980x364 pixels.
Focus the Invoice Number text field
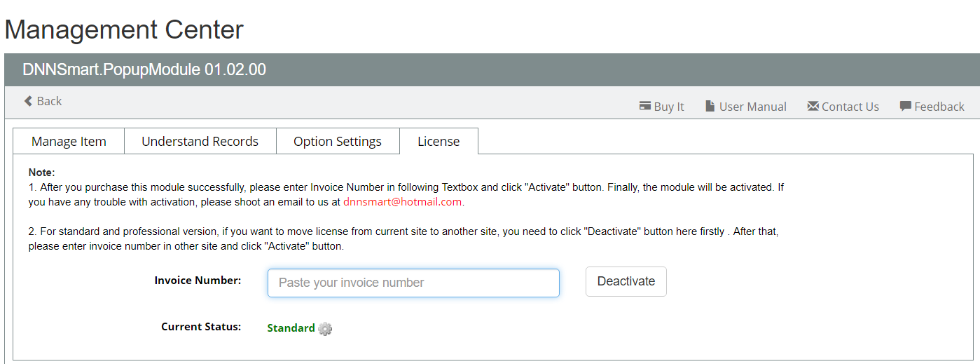(x=413, y=283)
